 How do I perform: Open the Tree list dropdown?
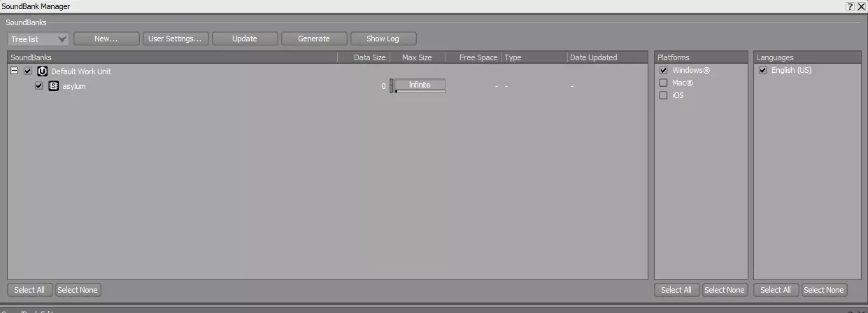[x=38, y=39]
